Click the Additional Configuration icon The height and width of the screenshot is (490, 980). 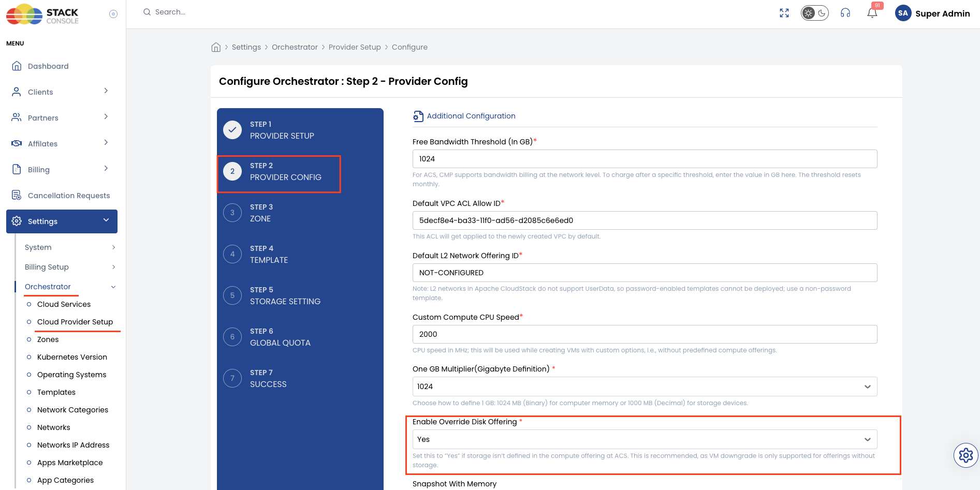418,116
